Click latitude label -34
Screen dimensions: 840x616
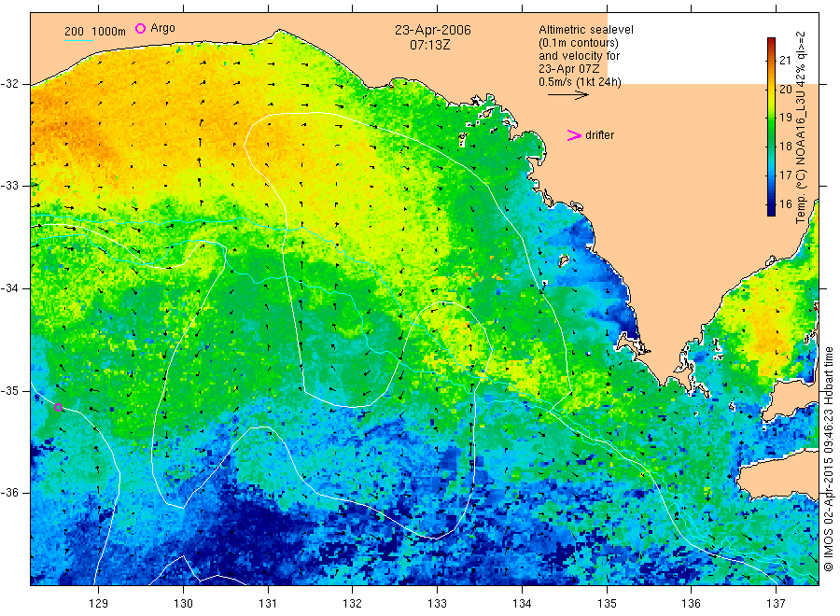pyautogui.click(x=9, y=288)
